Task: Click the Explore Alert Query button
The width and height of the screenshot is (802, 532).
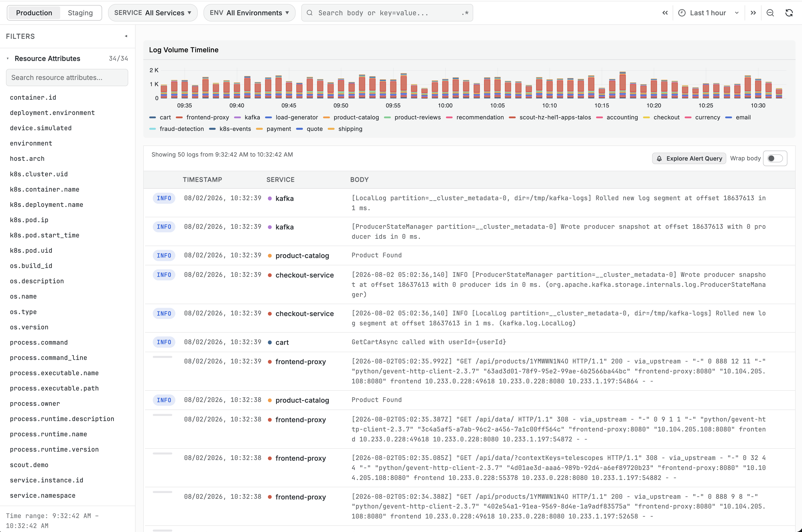Action: tap(689, 158)
